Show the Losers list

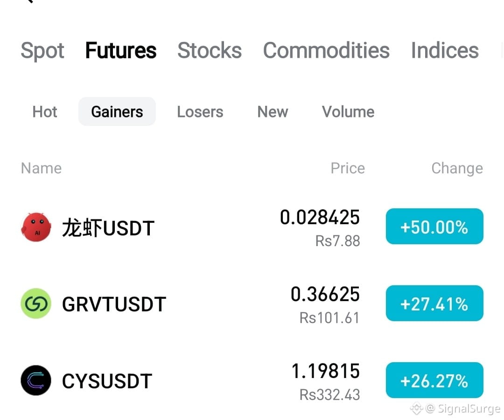pos(200,112)
